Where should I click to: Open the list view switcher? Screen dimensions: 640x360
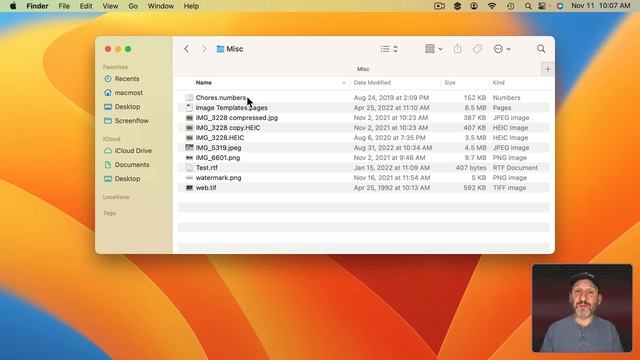[x=389, y=49]
